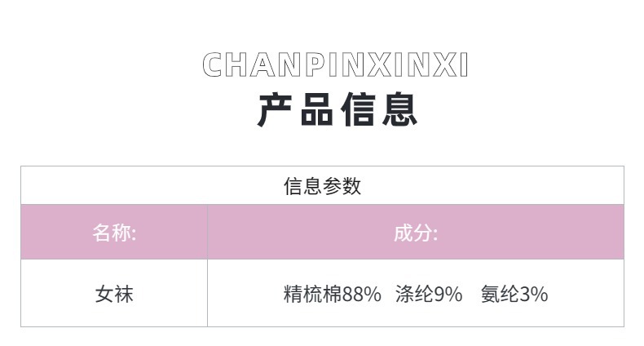Click the outlined CHANPINXINXI title text
Screen dimensions: 644x346
[x=335, y=65]
